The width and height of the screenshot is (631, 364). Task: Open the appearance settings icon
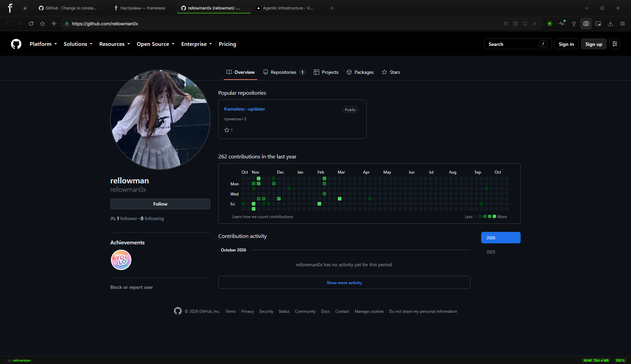(615, 44)
